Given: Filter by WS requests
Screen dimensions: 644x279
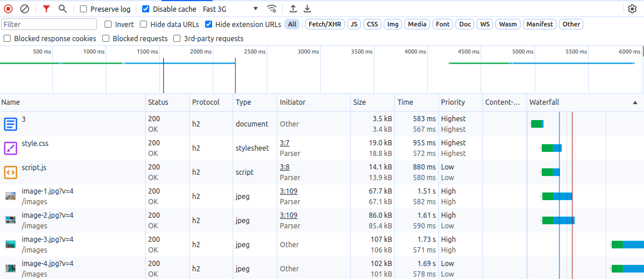Looking at the screenshot, I should click(x=485, y=24).
